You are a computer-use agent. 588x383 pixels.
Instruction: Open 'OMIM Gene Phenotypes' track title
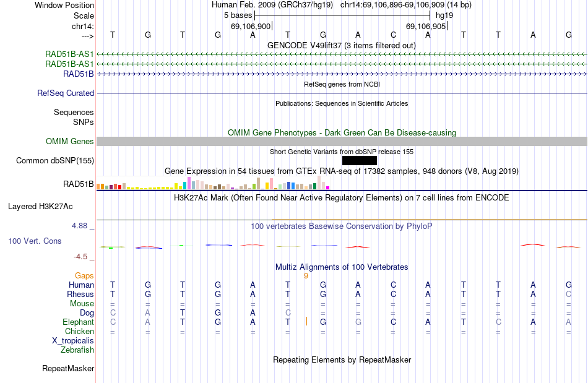[342, 132]
